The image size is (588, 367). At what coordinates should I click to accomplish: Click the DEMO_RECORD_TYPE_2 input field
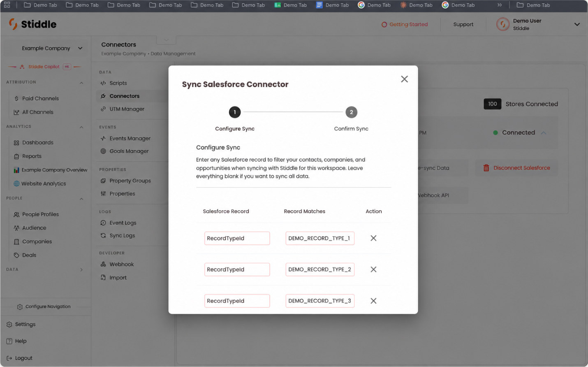[320, 269]
